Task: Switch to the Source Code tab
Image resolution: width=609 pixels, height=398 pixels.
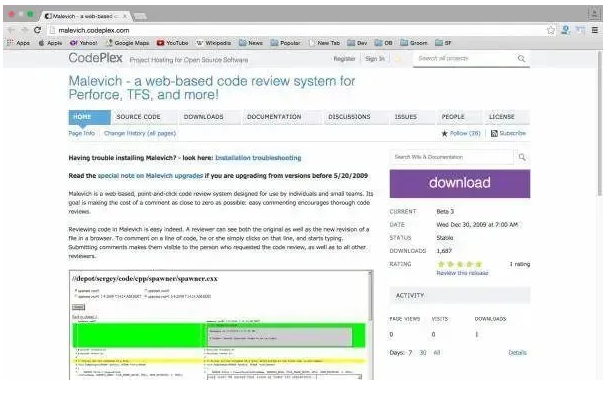Action: (138, 117)
